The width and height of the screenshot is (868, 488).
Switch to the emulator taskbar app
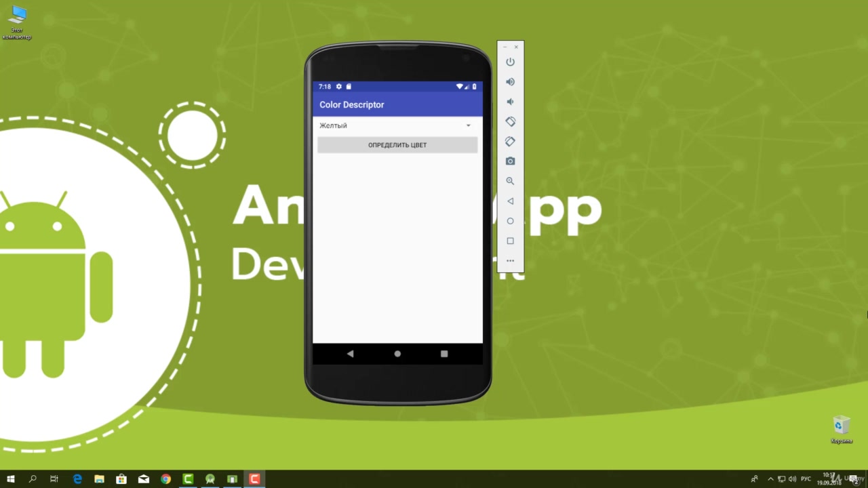pyautogui.click(x=232, y=479)
